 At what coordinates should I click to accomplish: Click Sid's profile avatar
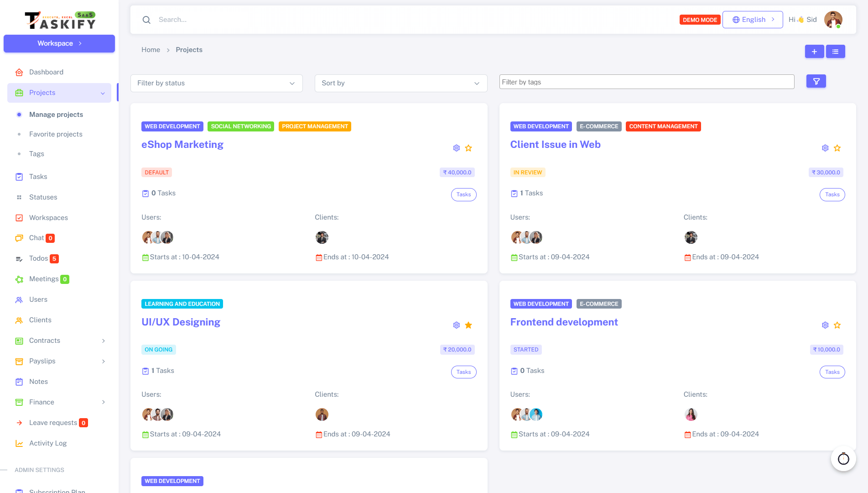[833, 20]
